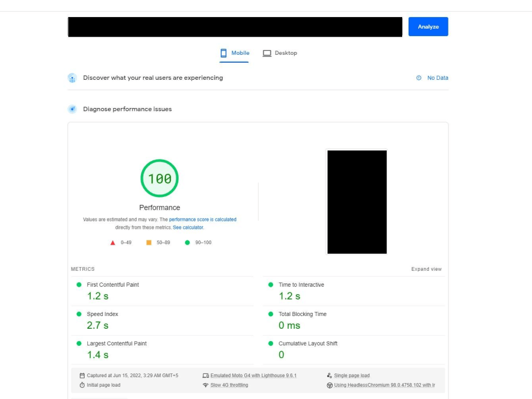532x399 pixels.
Task: Click Using HeadlessChromium 98.0.4758.102 text
Action: pos(385,385)
